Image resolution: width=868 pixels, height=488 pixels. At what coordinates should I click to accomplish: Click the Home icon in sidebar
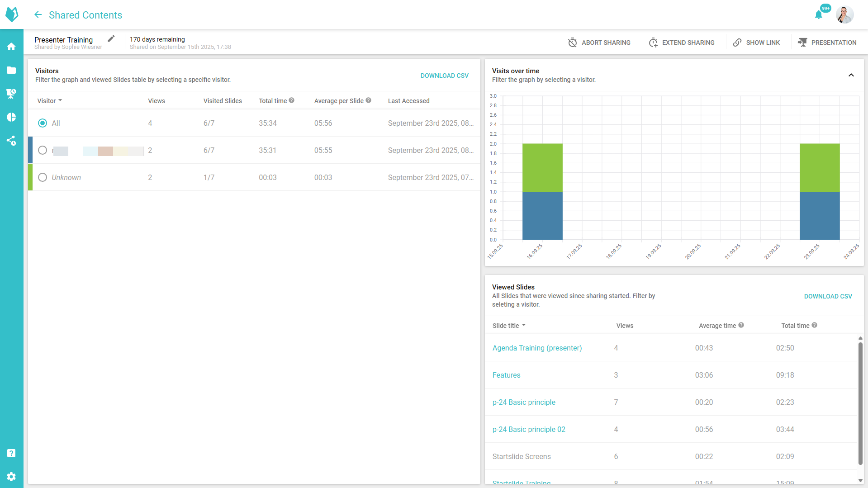click(x=11, y=47)
